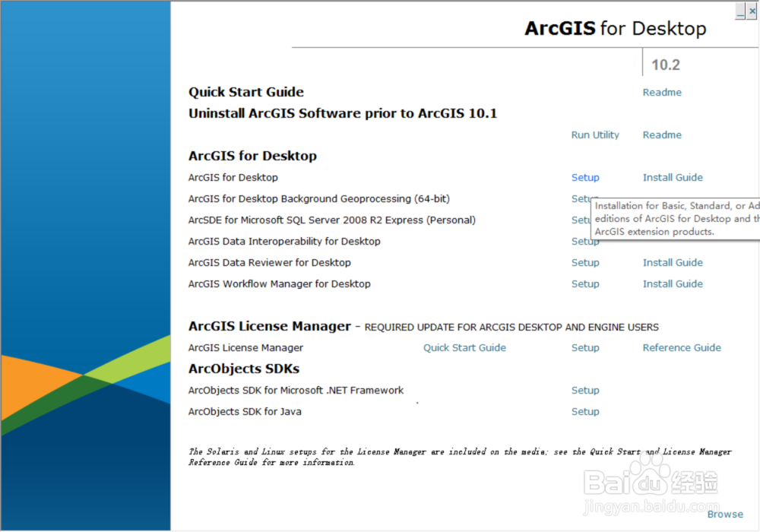The height and width of the screenshot is (532, 760).
Task: Run Utility to uninstall pre-10.1 ArcGIS software
Action: click(x=595, y=135)
